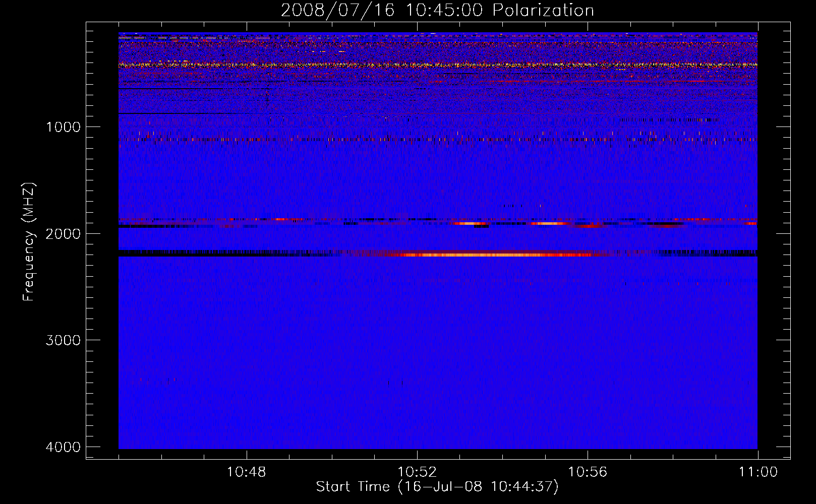Select the 11:00 time tick label
Screen dimensions: 816x504
click(x=757, y=472)
